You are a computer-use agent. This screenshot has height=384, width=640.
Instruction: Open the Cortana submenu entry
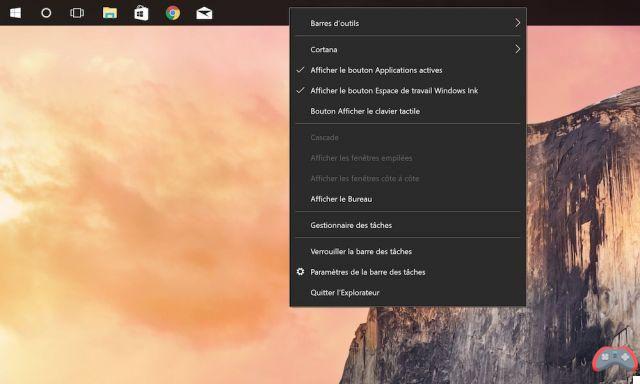(x=408, y=49)
